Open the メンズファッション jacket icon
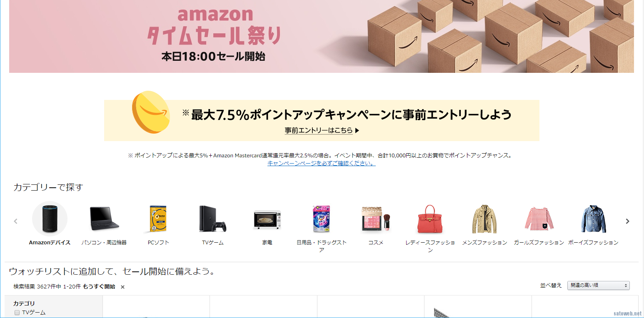 point(484,219)
